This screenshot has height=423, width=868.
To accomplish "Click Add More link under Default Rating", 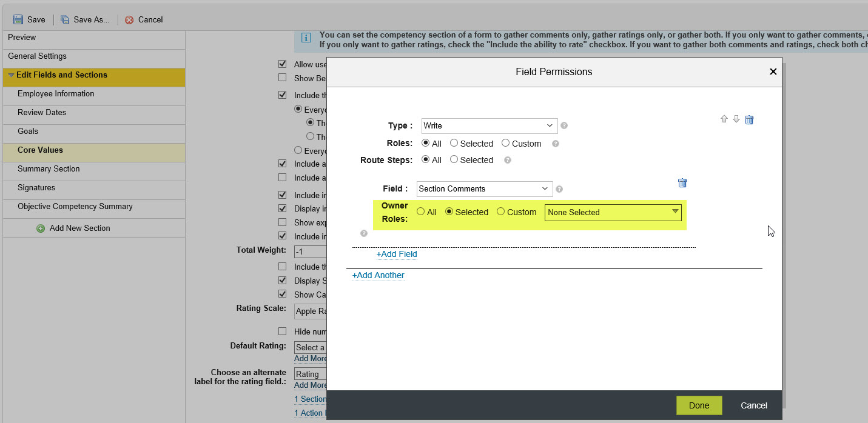I will [311, 358].
